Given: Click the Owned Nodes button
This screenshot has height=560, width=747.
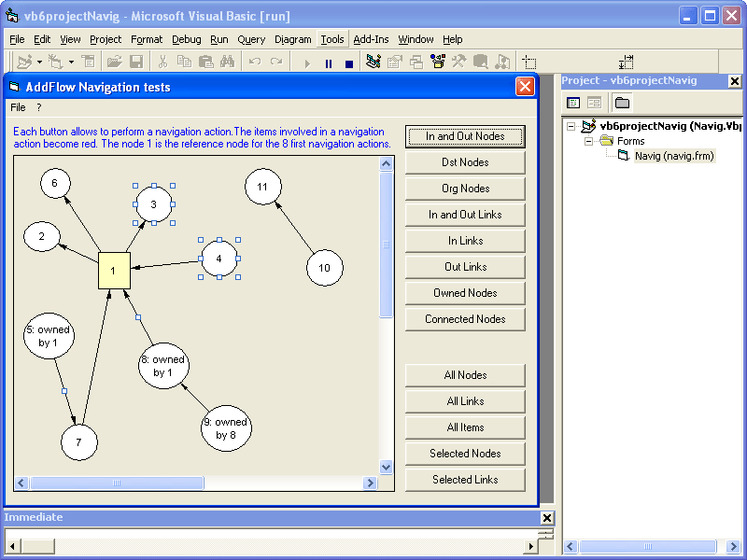Looking at the screenshot, I should pos(465,293).
